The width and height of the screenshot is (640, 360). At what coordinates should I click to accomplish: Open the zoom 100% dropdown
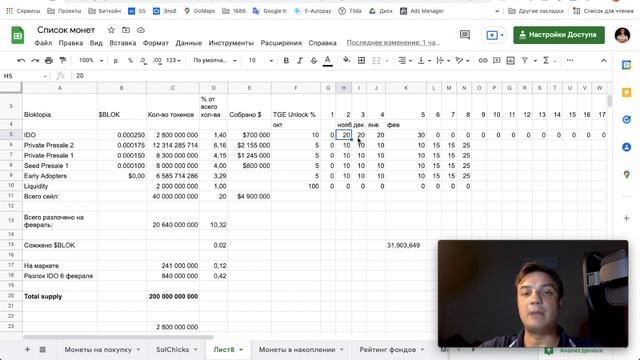(91, 60)
